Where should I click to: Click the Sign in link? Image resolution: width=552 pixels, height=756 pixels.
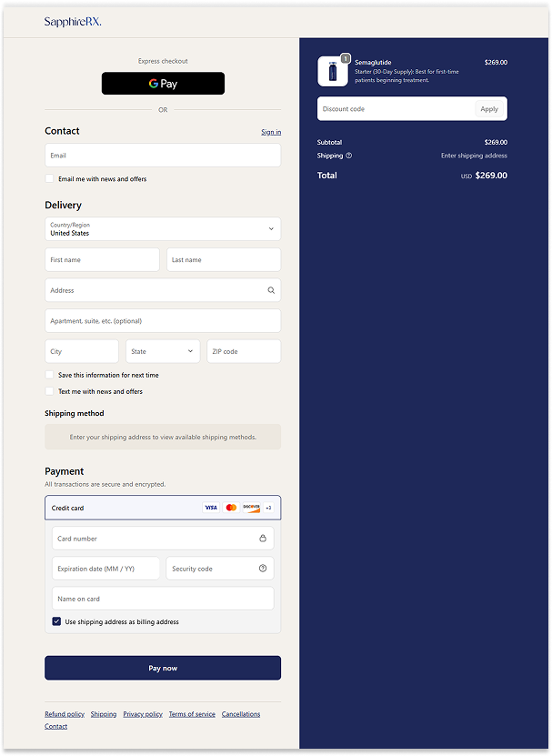coord(271,132)
